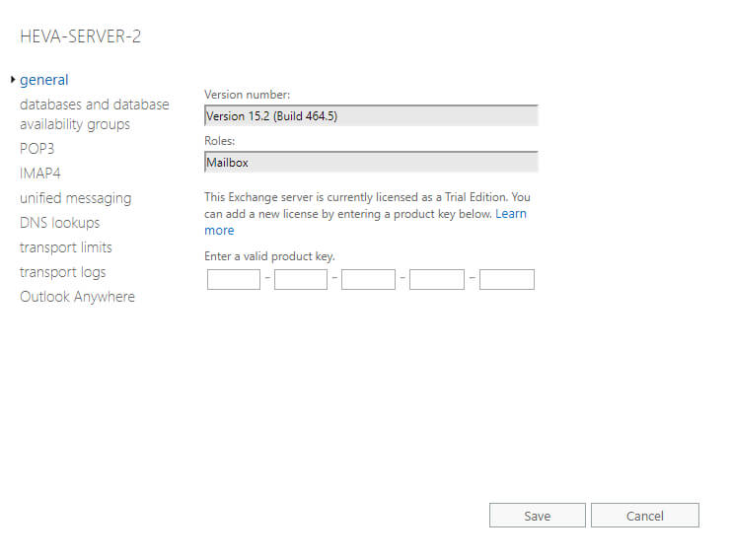731x560 pixels.
Task: Show transport logs settings
Action: coord(62,272)
